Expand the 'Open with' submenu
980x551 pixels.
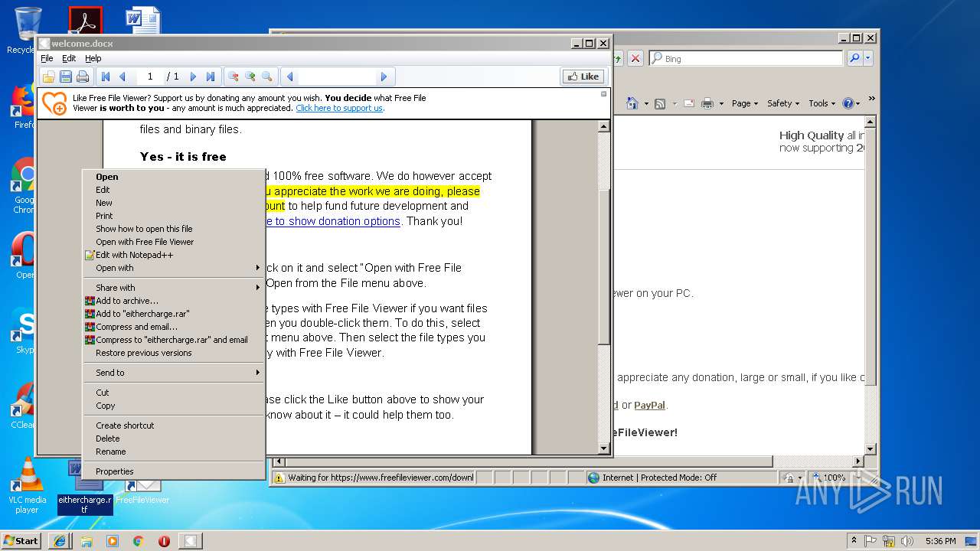click(x=173, y=268)
